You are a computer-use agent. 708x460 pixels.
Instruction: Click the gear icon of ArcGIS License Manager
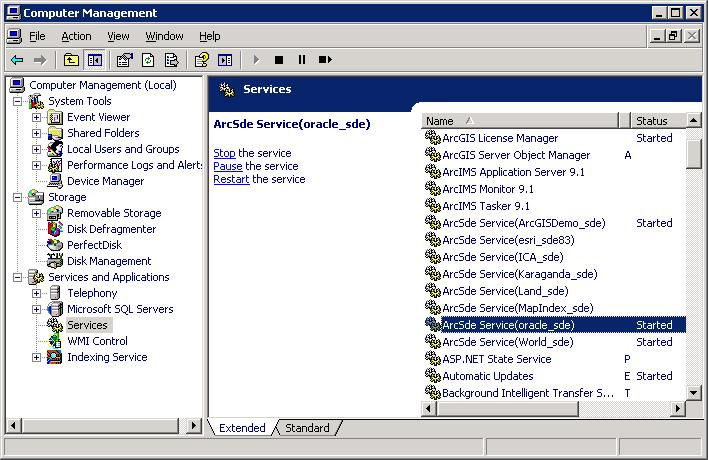click(x=433, y=138)
